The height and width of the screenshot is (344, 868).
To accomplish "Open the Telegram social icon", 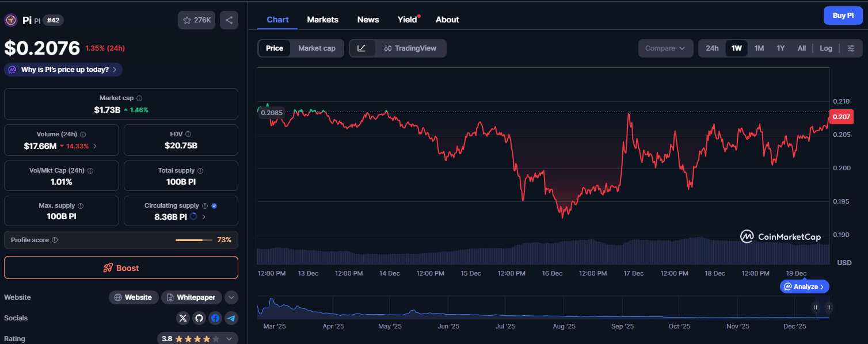I will 231,318.
